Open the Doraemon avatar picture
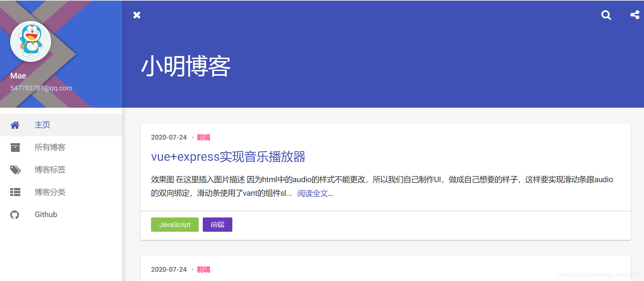This screenshot has height=281, width=644. 31,41
